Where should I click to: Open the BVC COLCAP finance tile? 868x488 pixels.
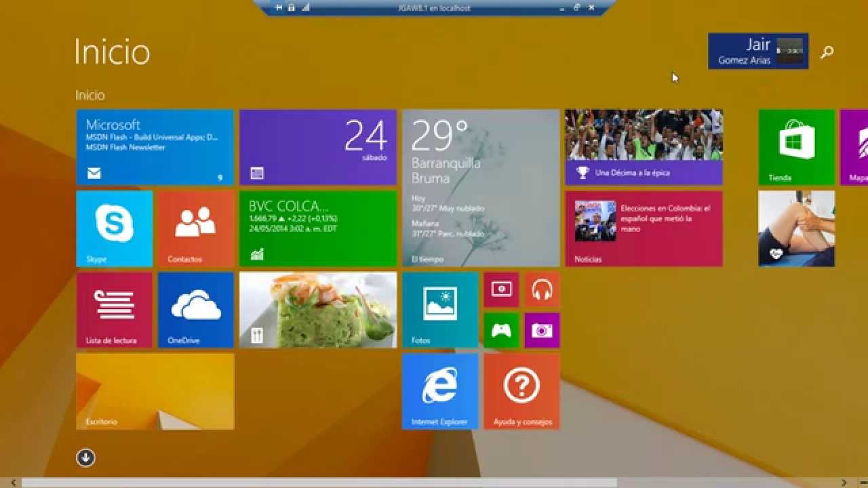(318, 228)
